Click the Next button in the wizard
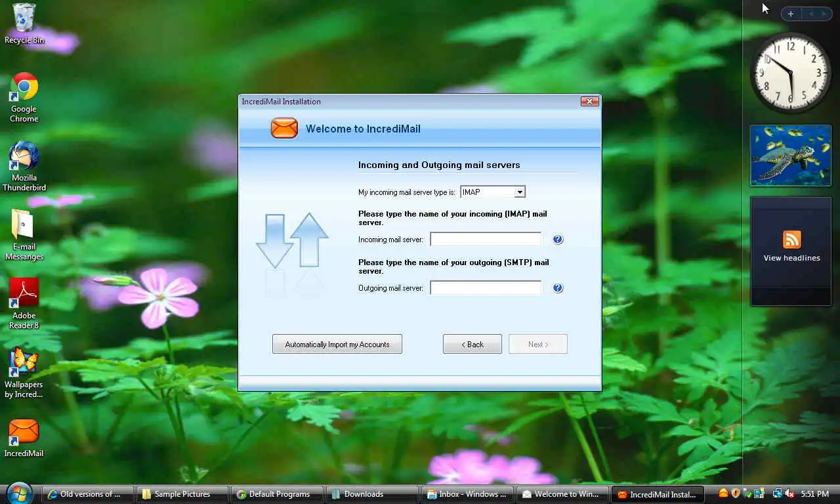The image size is (840, 504). click(538, 345)
